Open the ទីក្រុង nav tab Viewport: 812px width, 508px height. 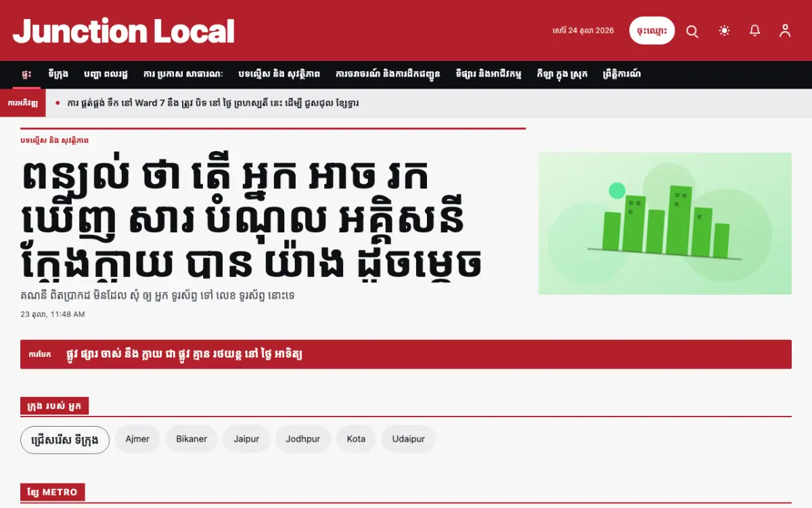pyautogui.click(x=59, y=74)
